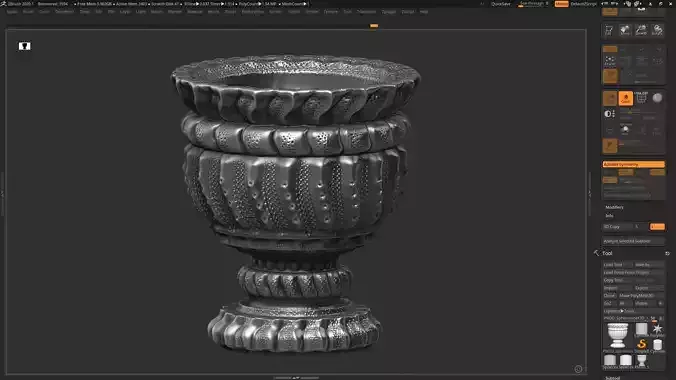Expand the Subtool section
This screenshot has width=676, height=380.
coord(612,378)
